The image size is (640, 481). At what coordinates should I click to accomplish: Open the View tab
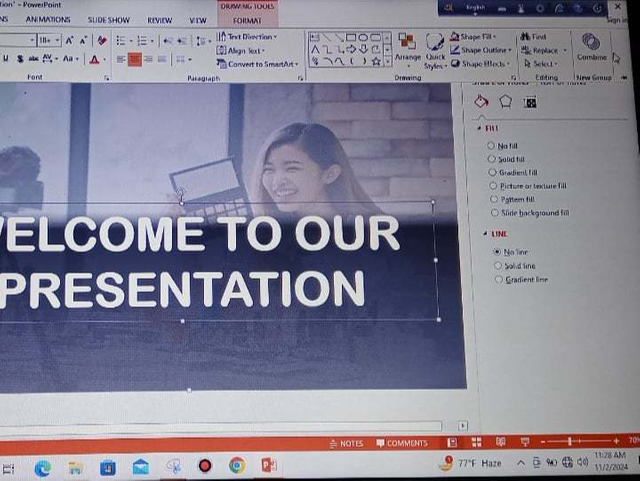[198, 20]
